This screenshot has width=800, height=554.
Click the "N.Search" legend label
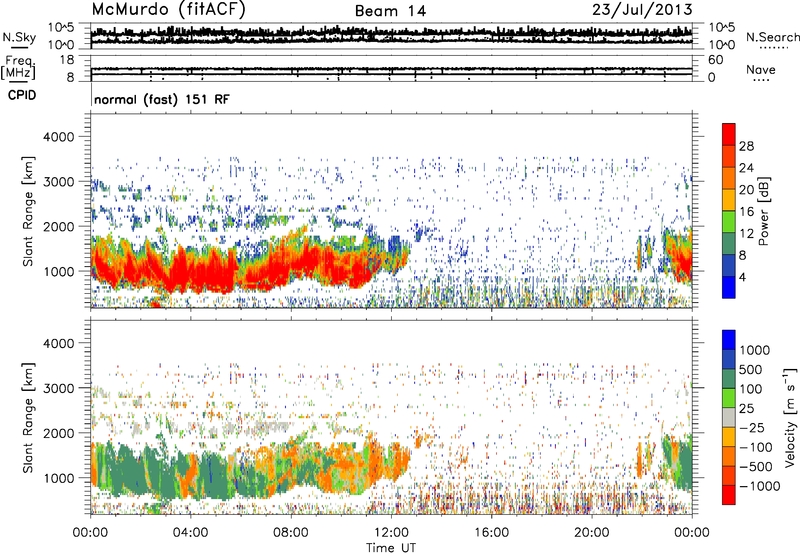pos(773,37)
